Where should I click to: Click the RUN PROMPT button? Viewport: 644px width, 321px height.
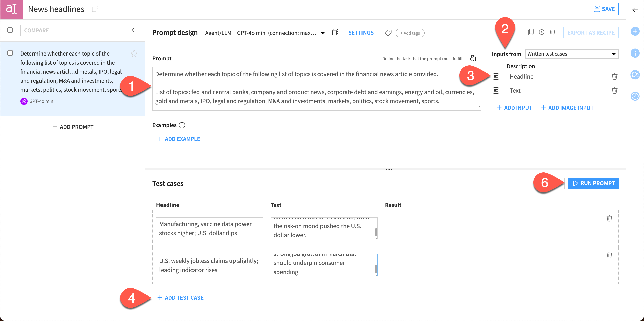(x=593, y=183)
